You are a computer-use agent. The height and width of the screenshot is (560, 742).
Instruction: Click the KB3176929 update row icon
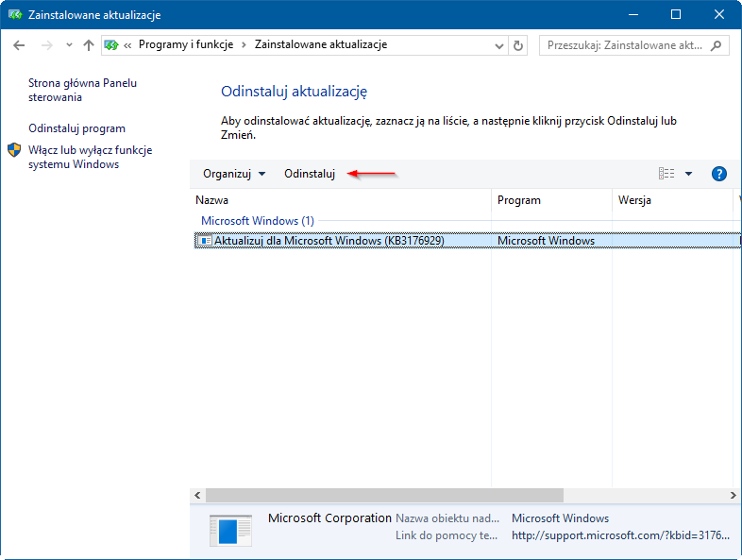tap(205, 241)
